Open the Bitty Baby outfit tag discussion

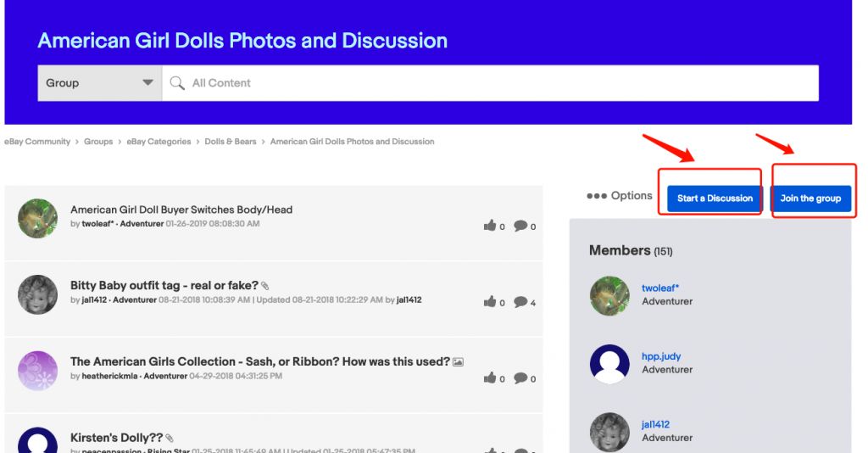tap(164, 285)
